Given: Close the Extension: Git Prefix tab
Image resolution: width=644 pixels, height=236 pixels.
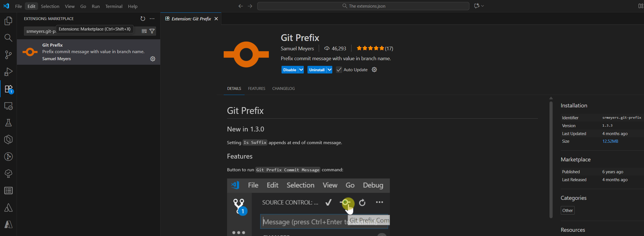Looking at the screenshot, I should [x=216, y=19].
